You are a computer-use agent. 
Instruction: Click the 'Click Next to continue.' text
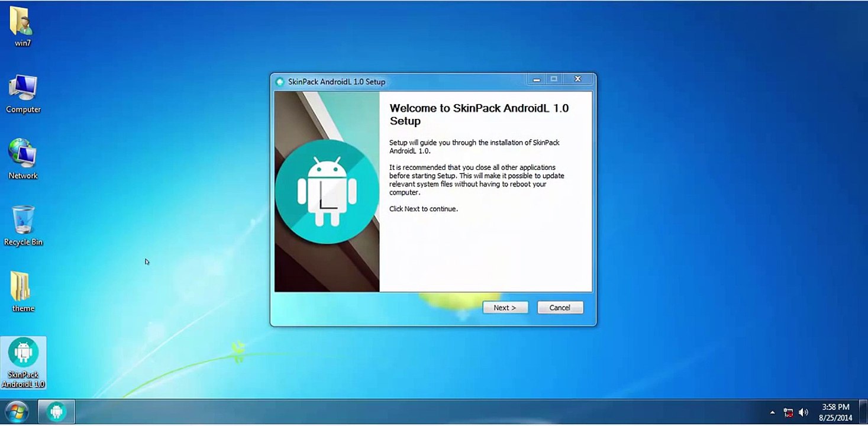tap(424, 209)
